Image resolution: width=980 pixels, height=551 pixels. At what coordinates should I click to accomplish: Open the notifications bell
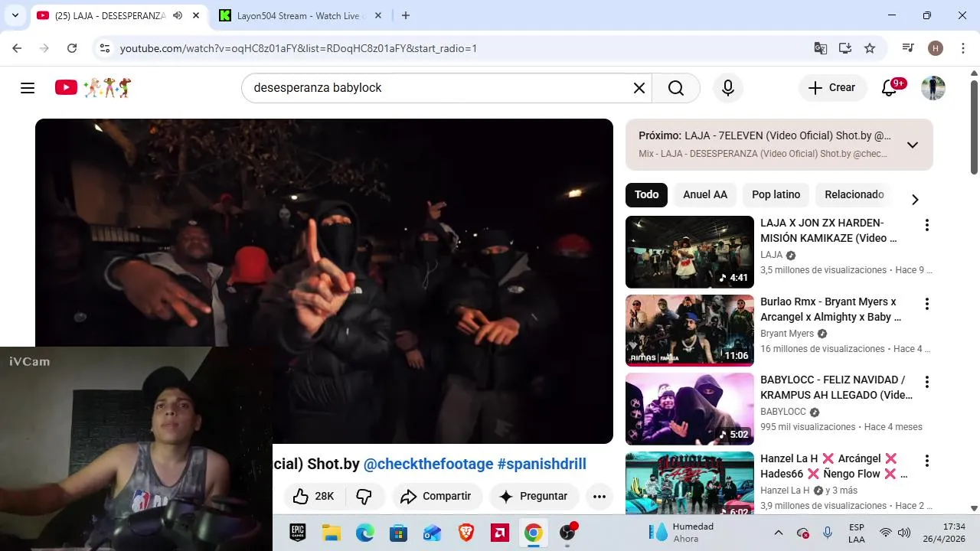(x=890, y=88)
